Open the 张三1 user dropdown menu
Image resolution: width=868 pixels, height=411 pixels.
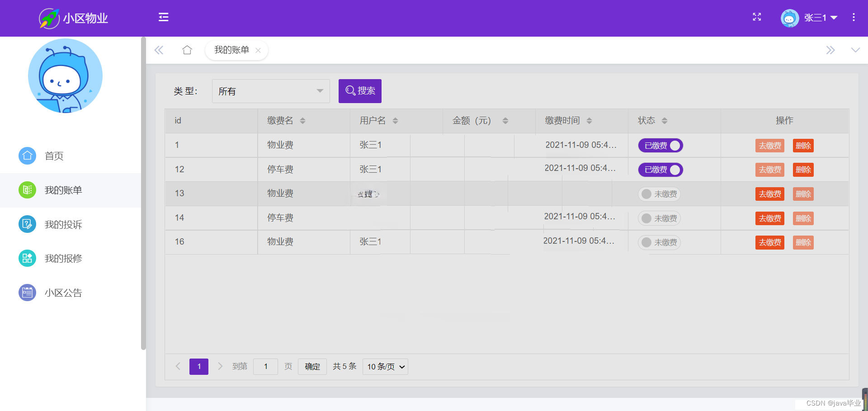point(821,18)
